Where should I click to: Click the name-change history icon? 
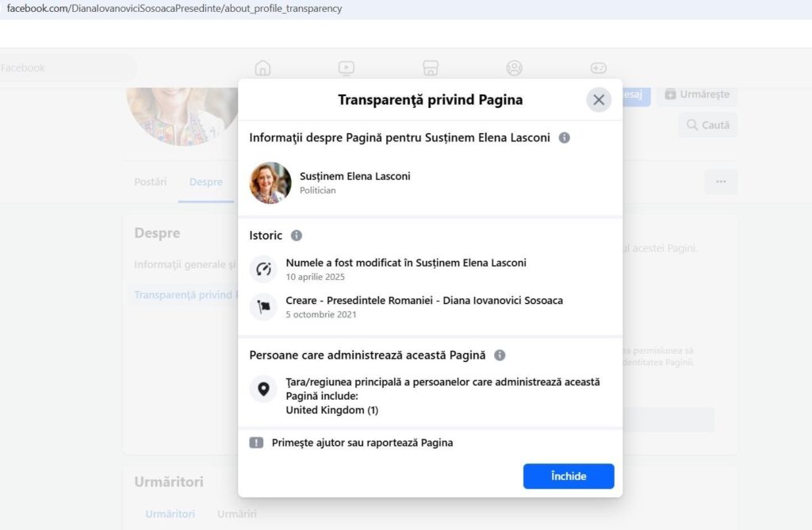click(263, 270)
